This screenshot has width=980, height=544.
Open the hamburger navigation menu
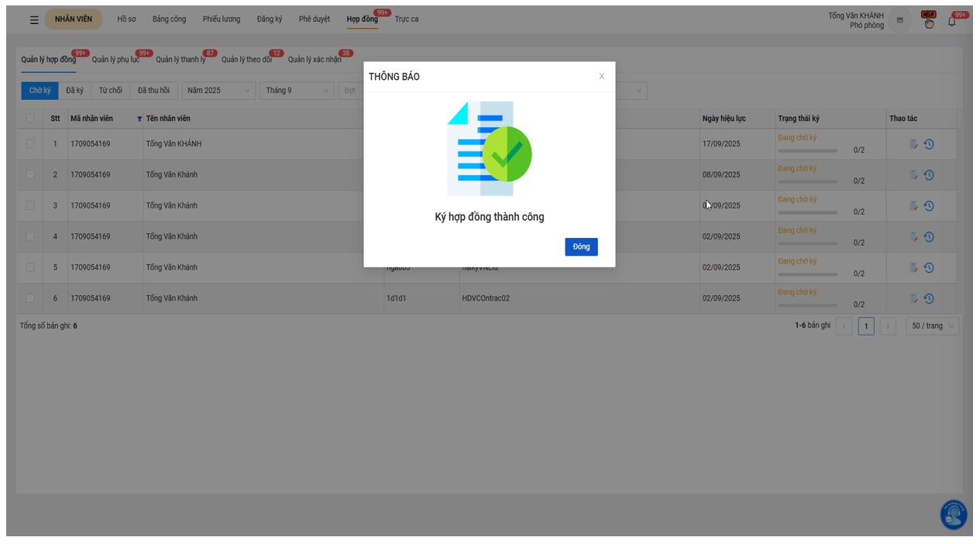point(34,19)
